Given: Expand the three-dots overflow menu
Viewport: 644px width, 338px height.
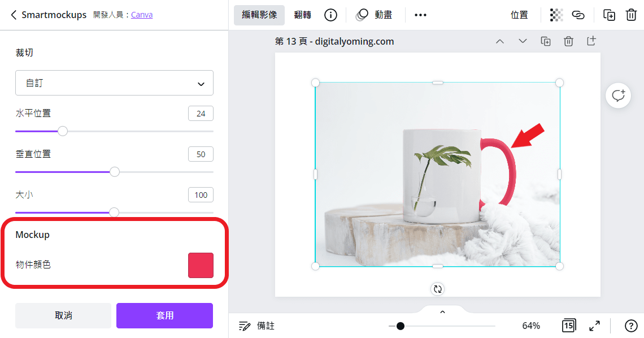Looking at the screenshot, I should (x=420, y=15).
